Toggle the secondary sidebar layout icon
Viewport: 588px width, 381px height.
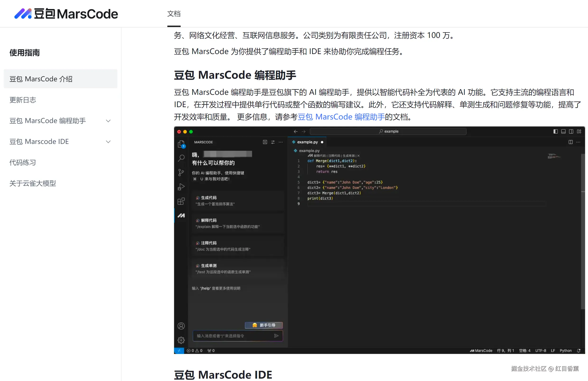[x=571, y=132]
